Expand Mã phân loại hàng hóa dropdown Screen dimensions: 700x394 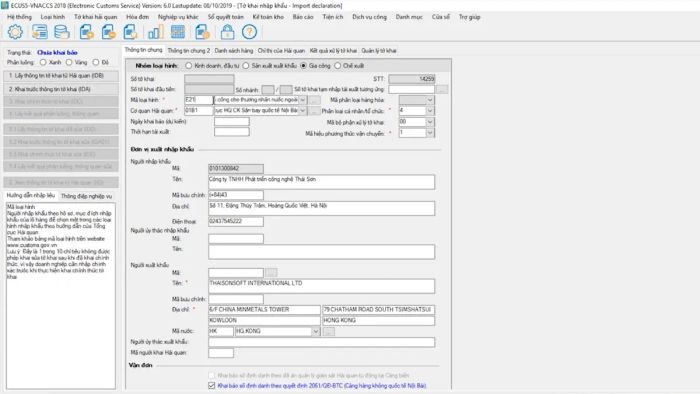(x=430, y=100)
